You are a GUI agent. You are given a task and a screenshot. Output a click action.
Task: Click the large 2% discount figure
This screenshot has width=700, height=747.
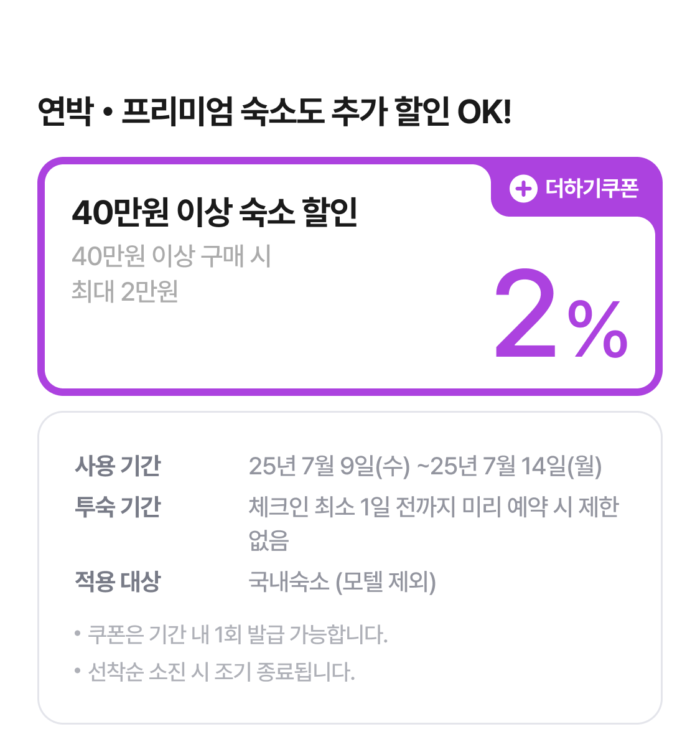coord(526,316)
